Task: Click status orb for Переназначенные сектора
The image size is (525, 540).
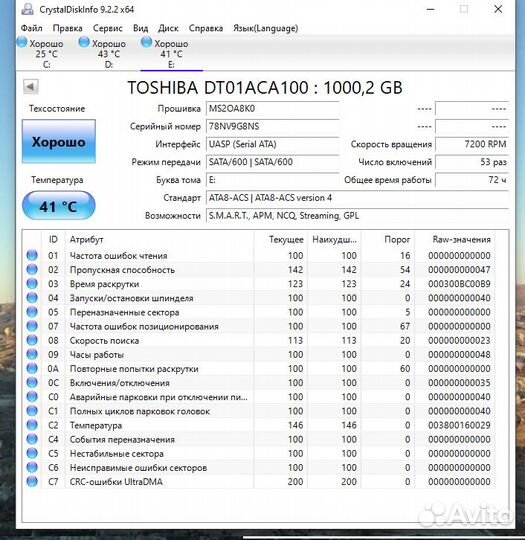Action: click(x=32, y=312)
